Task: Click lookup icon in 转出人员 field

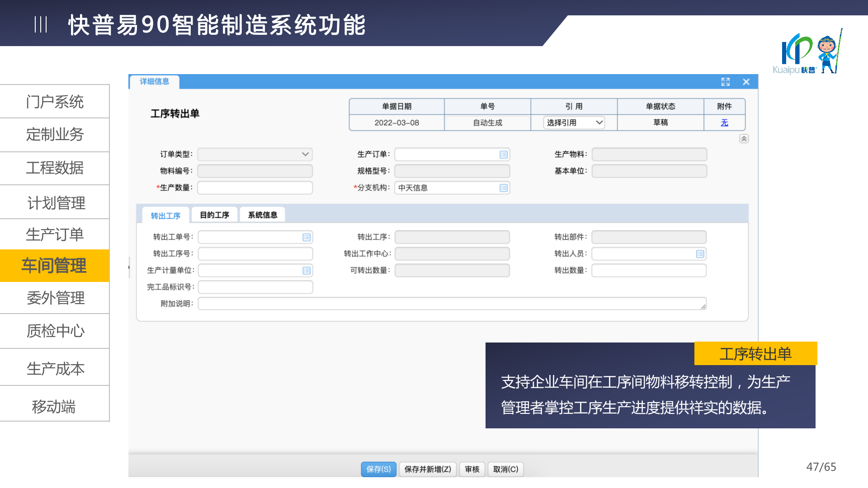Action: (700, 254)
